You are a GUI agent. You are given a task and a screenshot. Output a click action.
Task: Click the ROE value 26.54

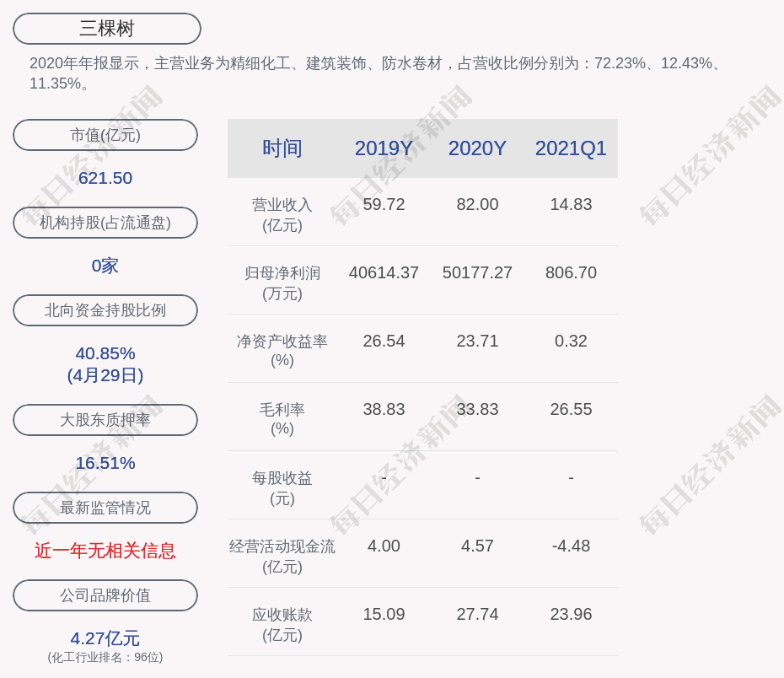384,341
